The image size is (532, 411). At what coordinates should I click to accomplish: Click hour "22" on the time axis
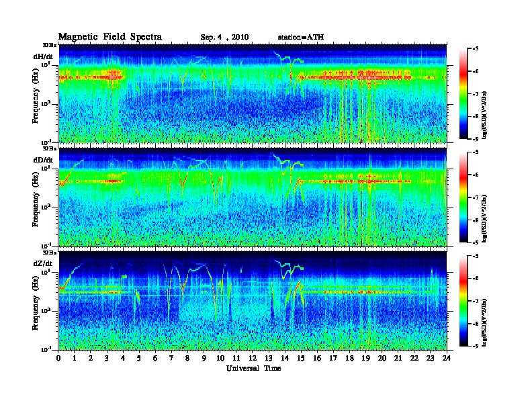click(x=414, y=359)
